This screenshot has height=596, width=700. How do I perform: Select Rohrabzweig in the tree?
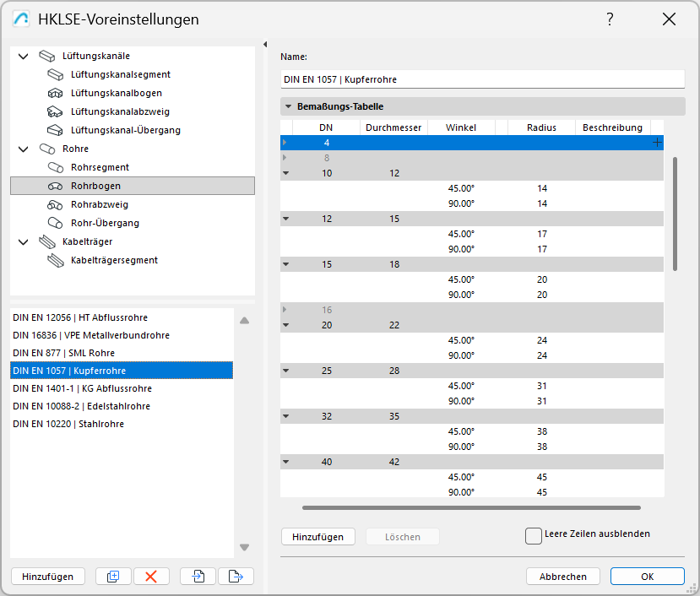coord(100,205)
